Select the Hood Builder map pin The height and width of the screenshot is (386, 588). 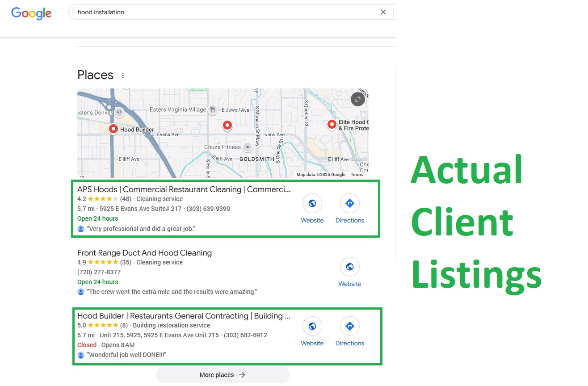(x=113, y=130)
